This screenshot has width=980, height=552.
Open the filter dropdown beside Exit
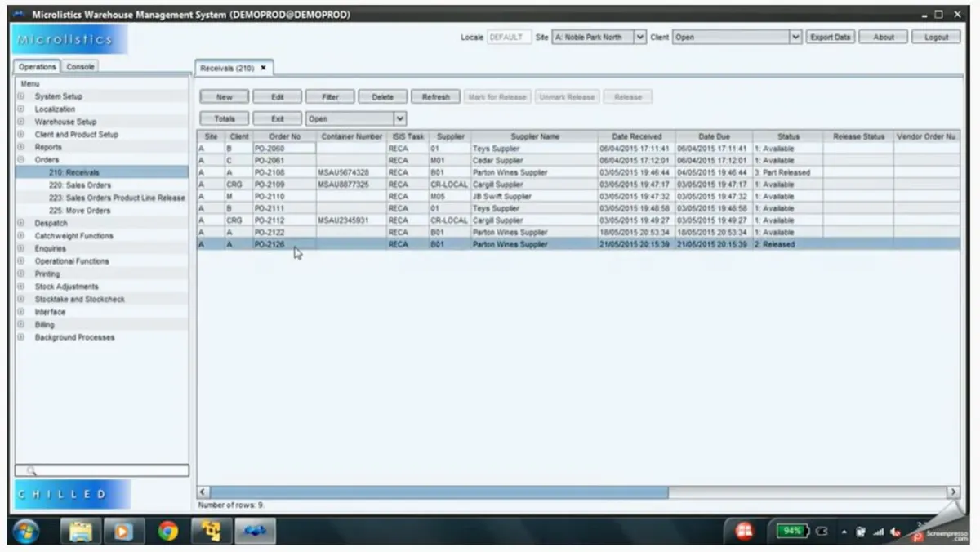point(355,119)
